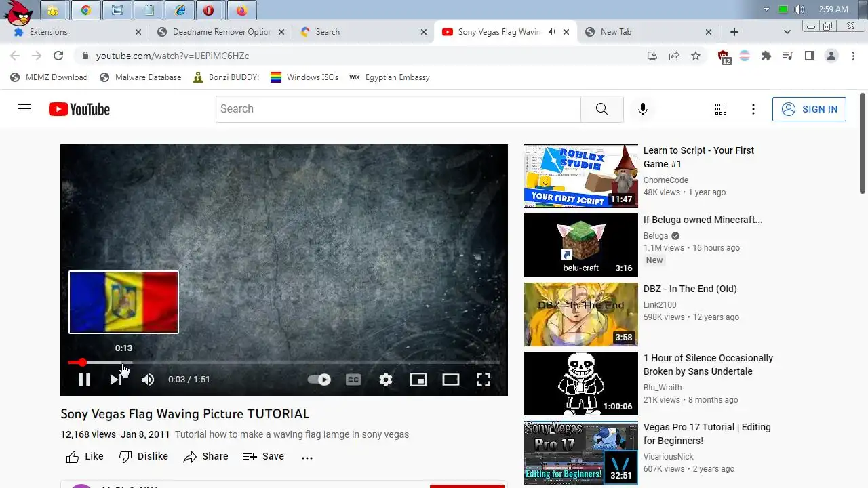Visit GnomeCode channel
The width and height of the screenshot is (868, 488).
(666, 180)
